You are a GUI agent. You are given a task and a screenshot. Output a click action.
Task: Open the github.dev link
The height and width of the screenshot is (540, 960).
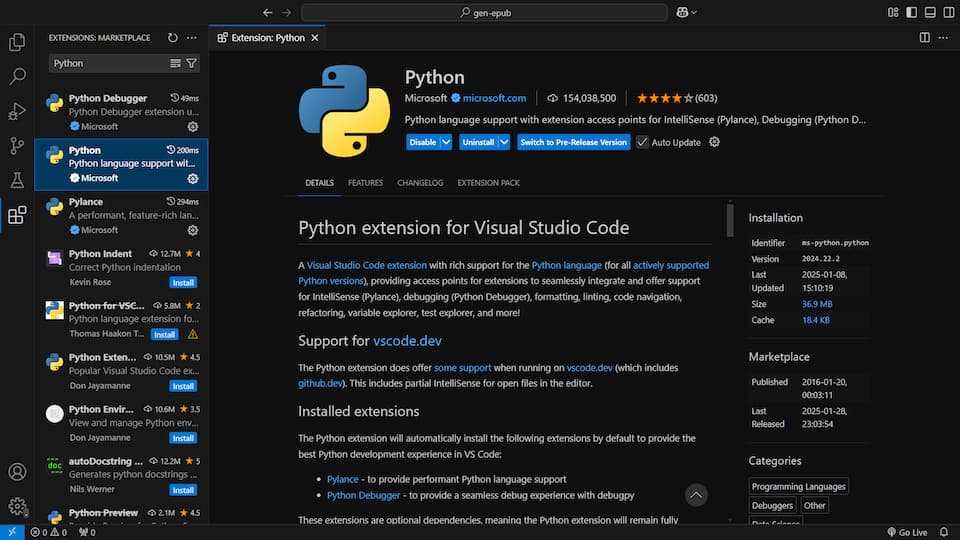[x=320, y=383]
